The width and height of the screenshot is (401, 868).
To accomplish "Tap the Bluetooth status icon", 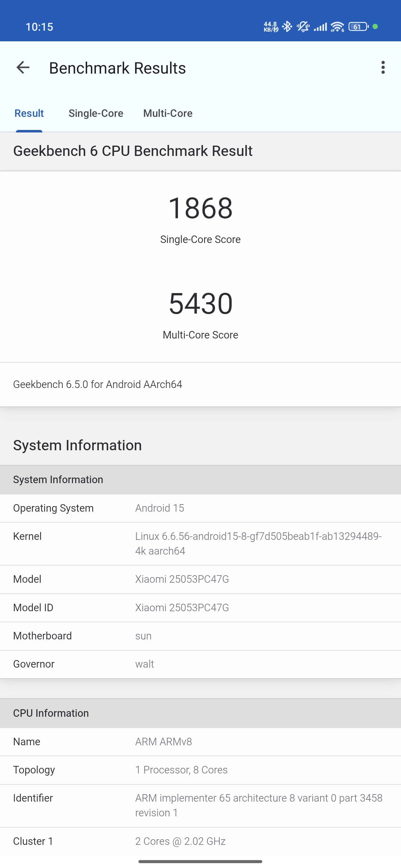I will point(287,27).
